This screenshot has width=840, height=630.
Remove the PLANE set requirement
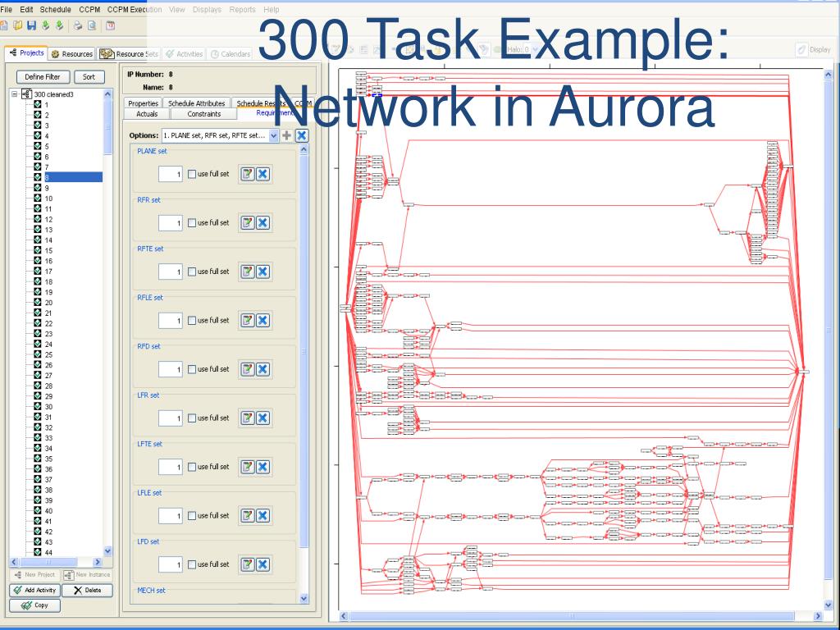262,174
